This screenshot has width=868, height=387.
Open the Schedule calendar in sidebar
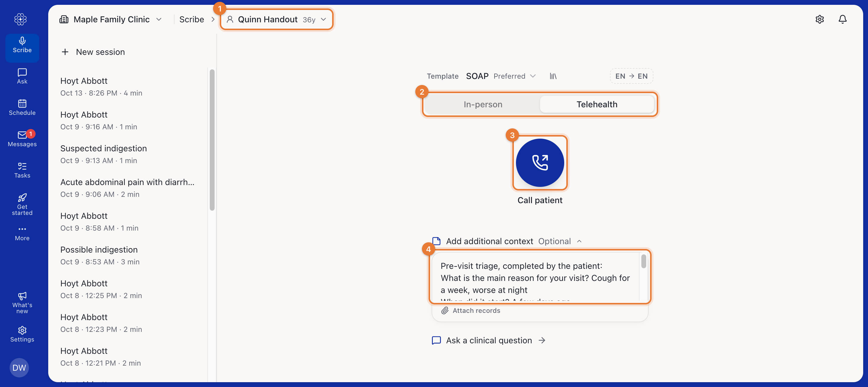click(x=22, y=108)
